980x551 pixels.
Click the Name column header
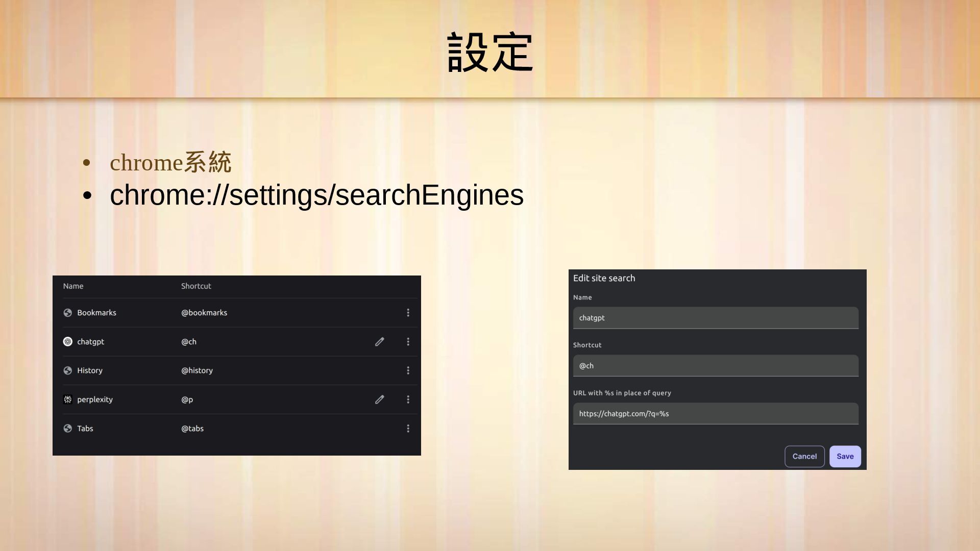click(73, 286)
